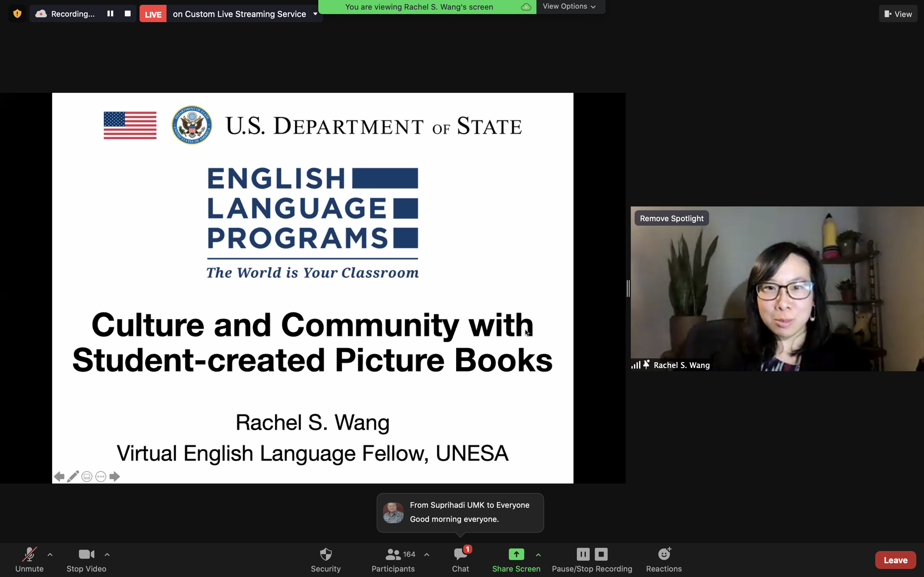Open the live streaming service dropdown arrow
Viewport: 924px width, 577px height.
315,14
